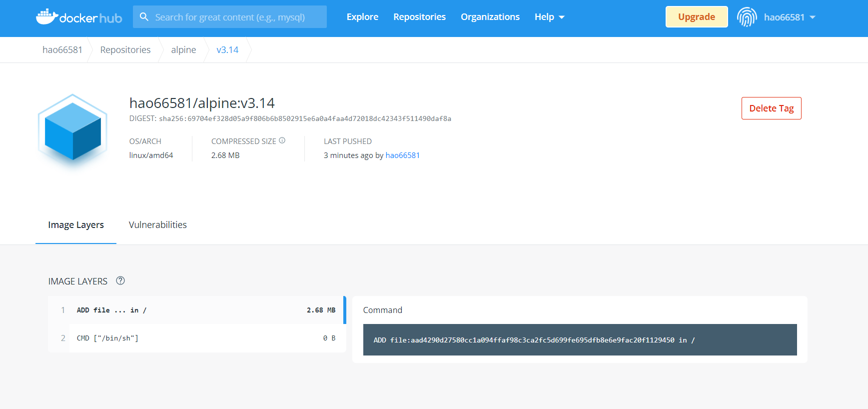Click the LAST PUSHED label

tap(348, 141)
